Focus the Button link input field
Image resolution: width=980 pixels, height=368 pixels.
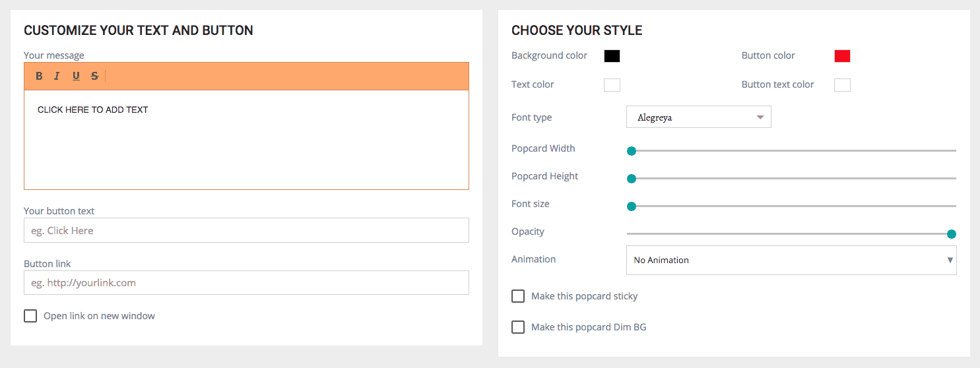(x=246, y=282)
